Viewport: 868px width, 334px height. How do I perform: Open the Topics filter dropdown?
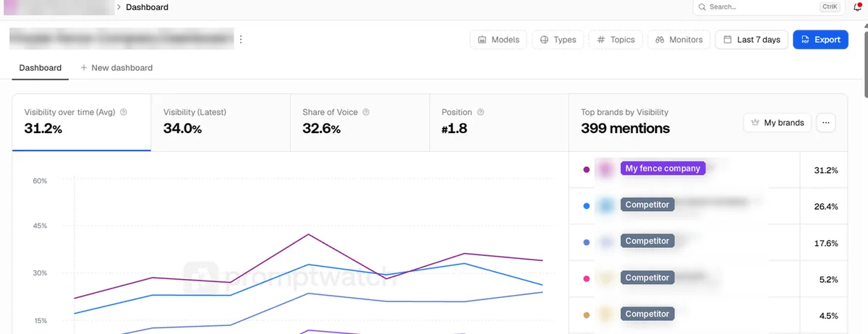click(616, 40)
